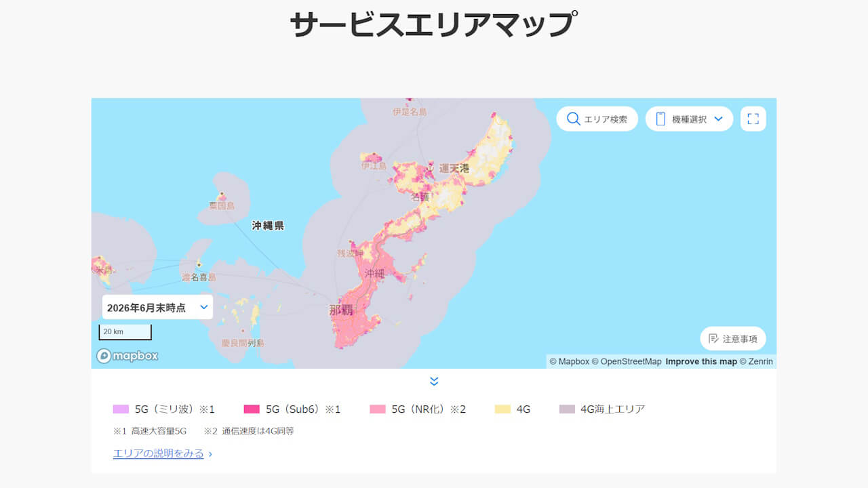Click the 4G海上エリア legend swatch
Screen dimensions: 868x488
pyautogui.click(x=567, y=409)
